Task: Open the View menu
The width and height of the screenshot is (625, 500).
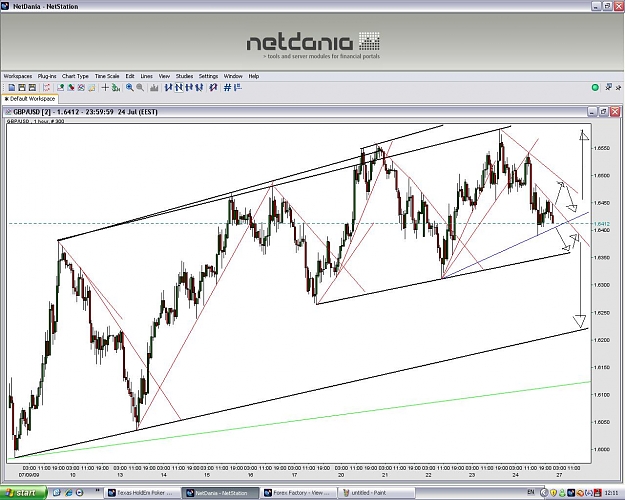Action: click(164, 76)
